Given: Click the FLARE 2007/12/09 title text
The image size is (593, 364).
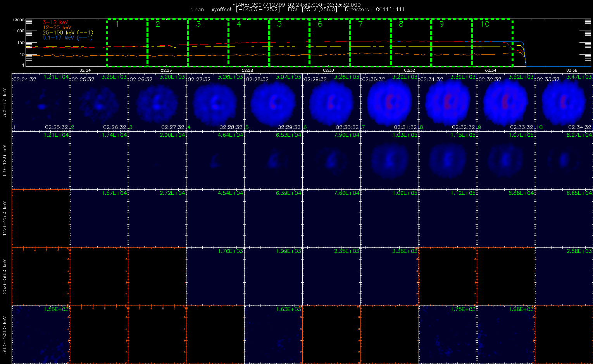Looking at the screenshot, I should 296,5.
